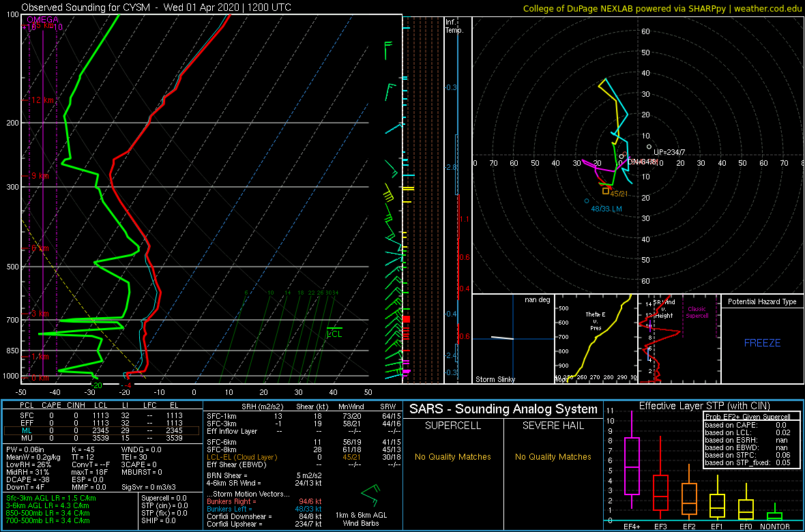Click the 'Potential Hazard Type' header
Viewport: 805px width, 532px height.
pos(762,302)
